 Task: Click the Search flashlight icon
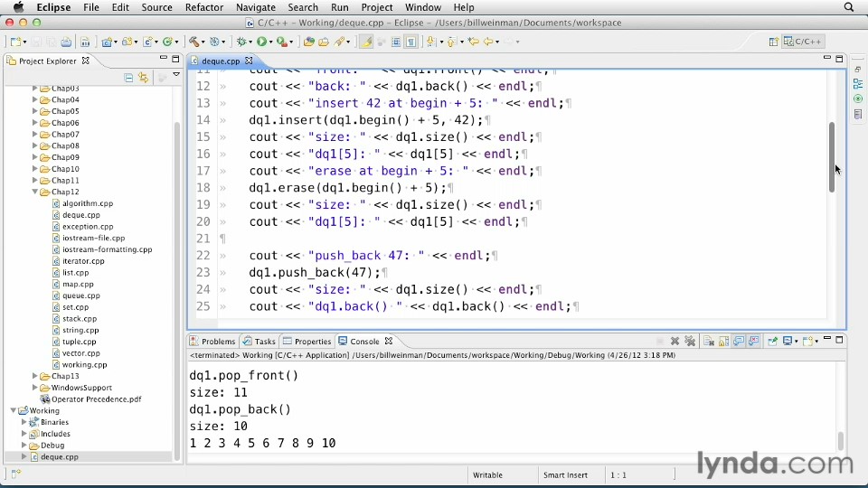point(339,42)
